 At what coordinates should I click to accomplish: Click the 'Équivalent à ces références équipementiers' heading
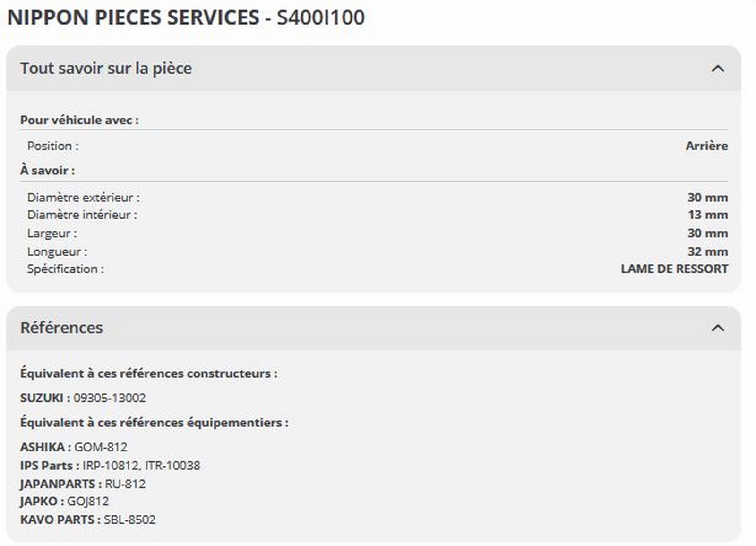154,423
